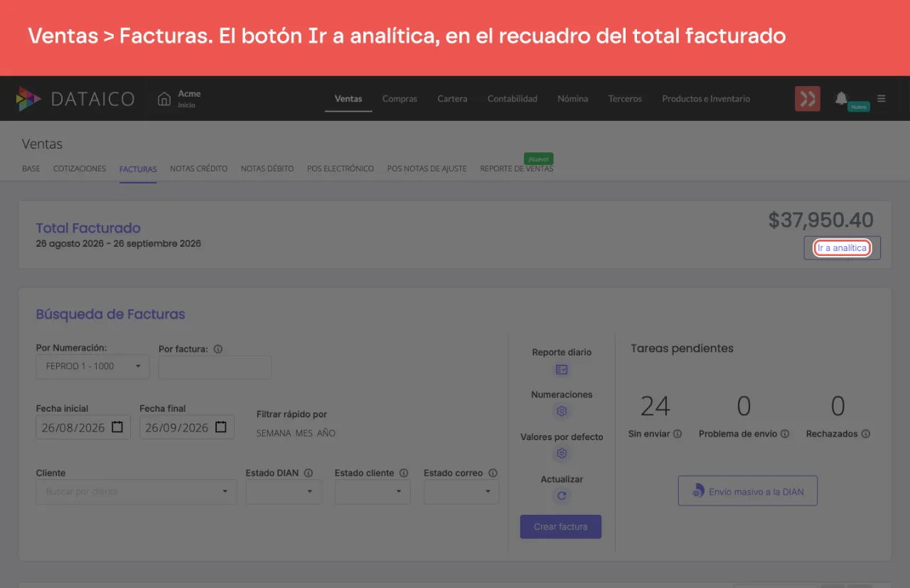Switch to the POS Electrónico tab
The image size is (910, 588).
click(x=341, y=169)
